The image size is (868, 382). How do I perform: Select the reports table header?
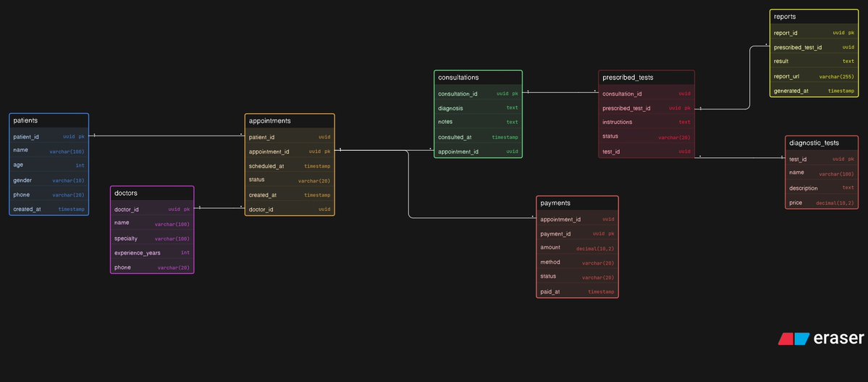814,17
